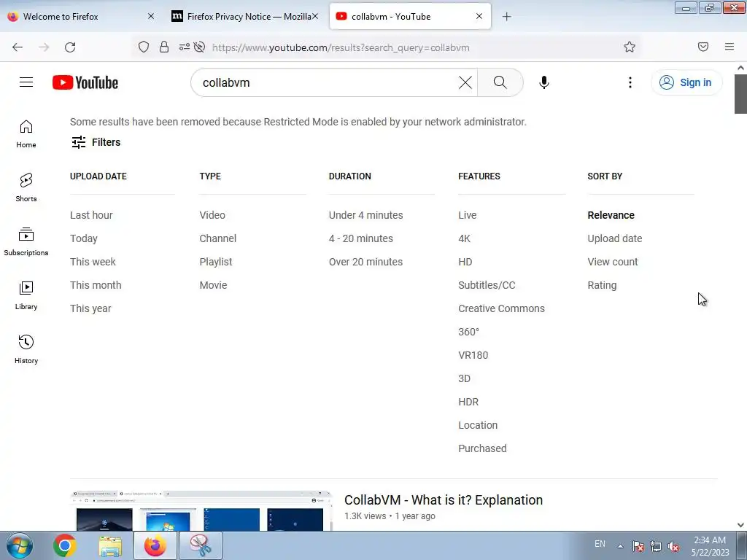Filter uploads by This week
Image resolution: width=747 pixels, height=560 pixels.
pos(93,262)
